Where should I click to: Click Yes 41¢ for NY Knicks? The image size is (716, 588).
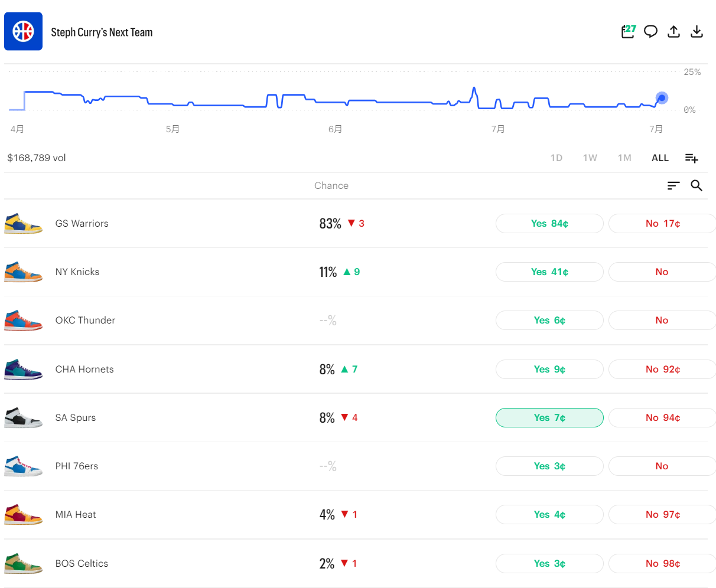pyautogui.click(x=549, y=272)
